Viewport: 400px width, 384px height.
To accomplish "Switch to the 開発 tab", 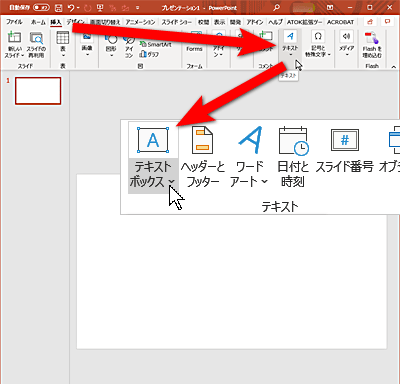I will 235,22.
